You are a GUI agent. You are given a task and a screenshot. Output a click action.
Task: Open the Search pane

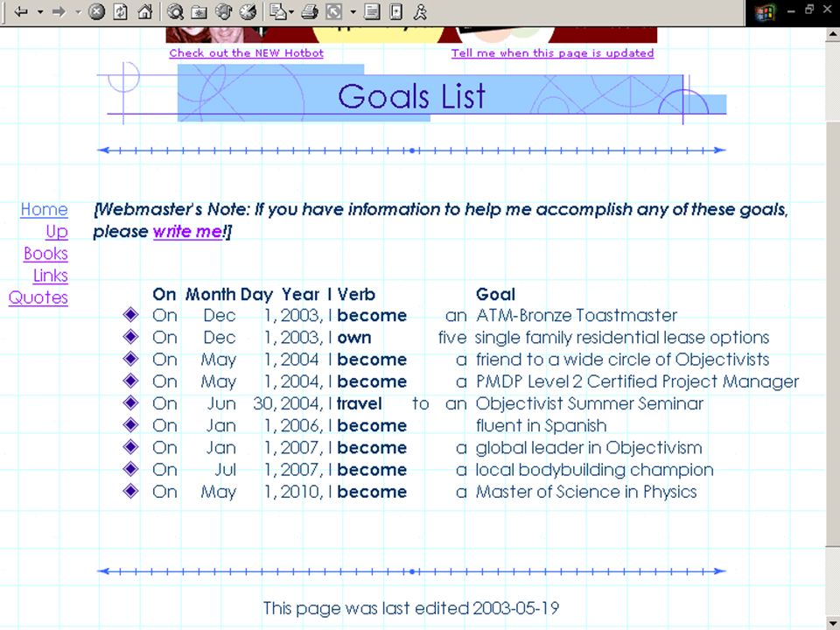coord(175,11)
